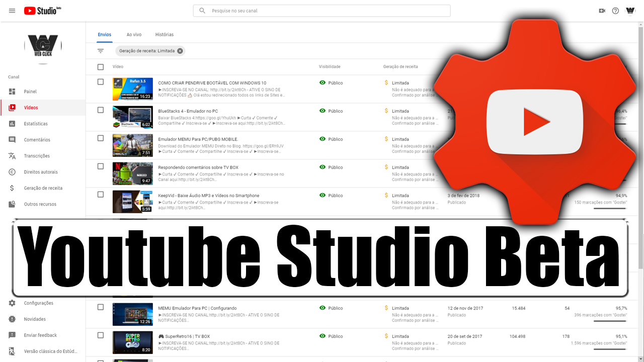Viewport: 644px width, 362px height.
Task: Switch to the Histórias tab
Action: (164, 34)
